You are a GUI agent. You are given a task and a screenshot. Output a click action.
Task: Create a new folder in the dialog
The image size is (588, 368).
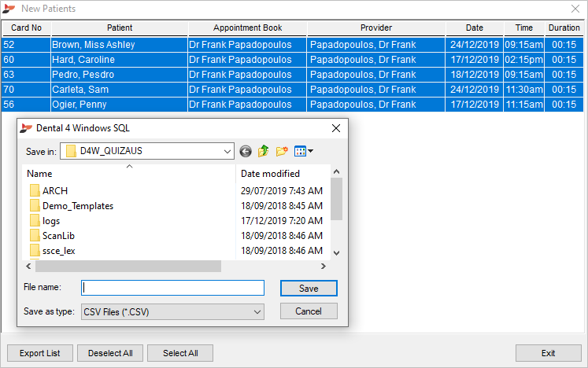(x=281, y=151)
